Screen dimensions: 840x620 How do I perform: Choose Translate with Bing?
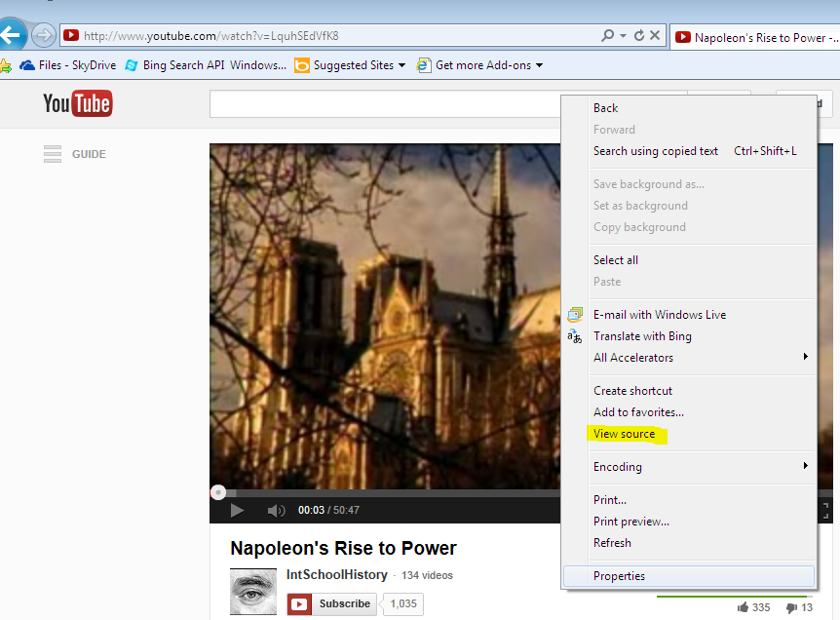[642, 336]
